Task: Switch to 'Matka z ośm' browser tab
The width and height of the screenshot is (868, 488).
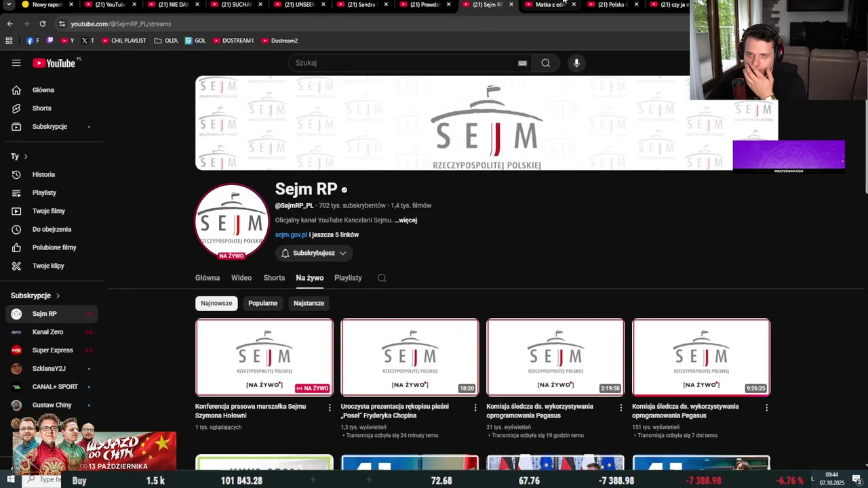Action: pos(550,5)
